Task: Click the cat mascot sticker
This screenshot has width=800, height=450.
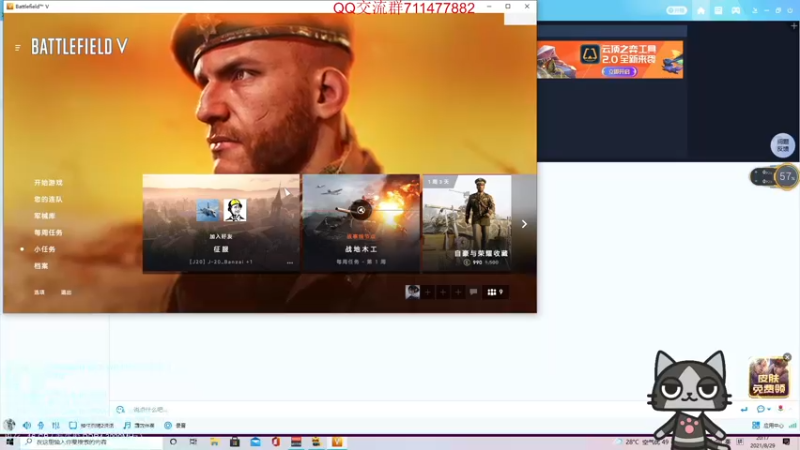Action: pyautogui.click(x=690, y=399)
